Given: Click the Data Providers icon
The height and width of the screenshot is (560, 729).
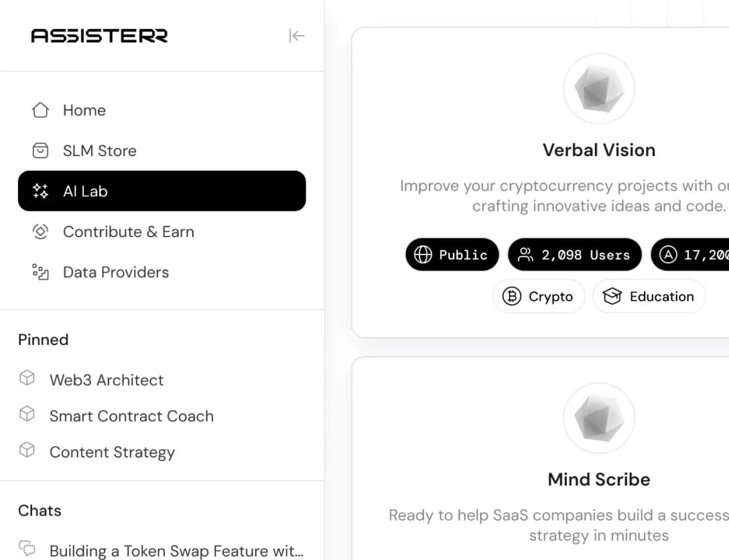Looking at the screenshot, I should pyautogui.click(x=40, y=272).
